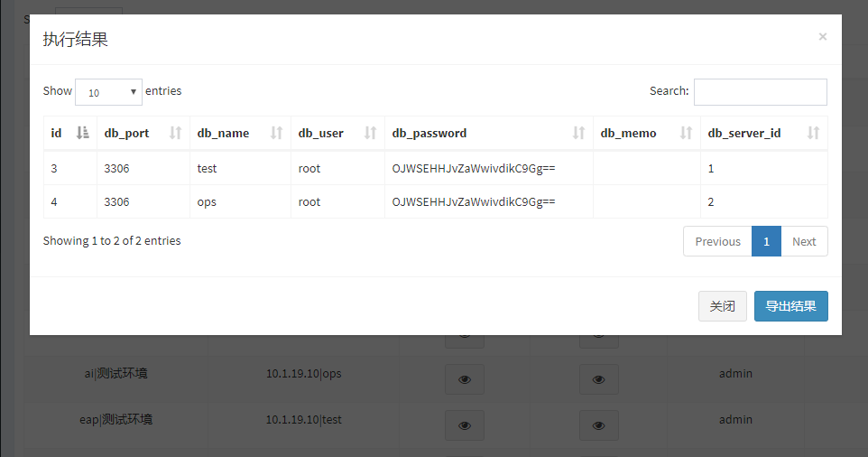Viewport: 868px width, 457px height.
Task: Click db_port 3306 in test row
Action: pyautogui.click(x=116, y=168)
